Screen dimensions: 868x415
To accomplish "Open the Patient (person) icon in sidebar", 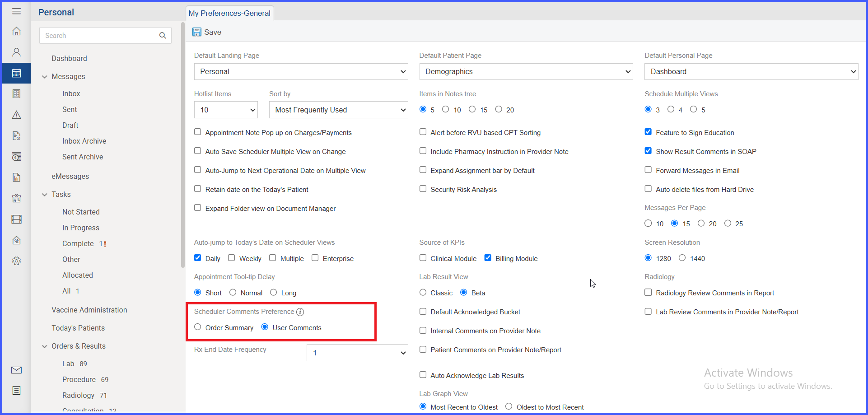I will pyautogui.click(x=16, y=52).
